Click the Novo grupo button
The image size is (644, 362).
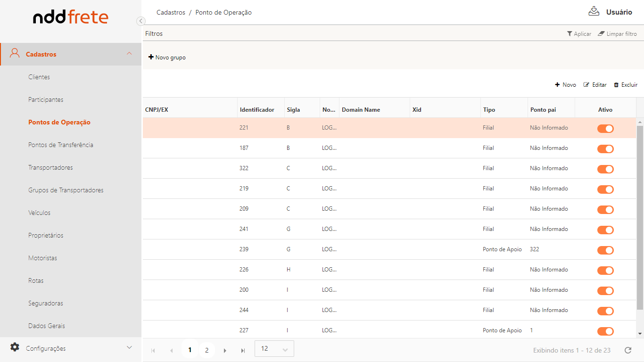[167, 58]
